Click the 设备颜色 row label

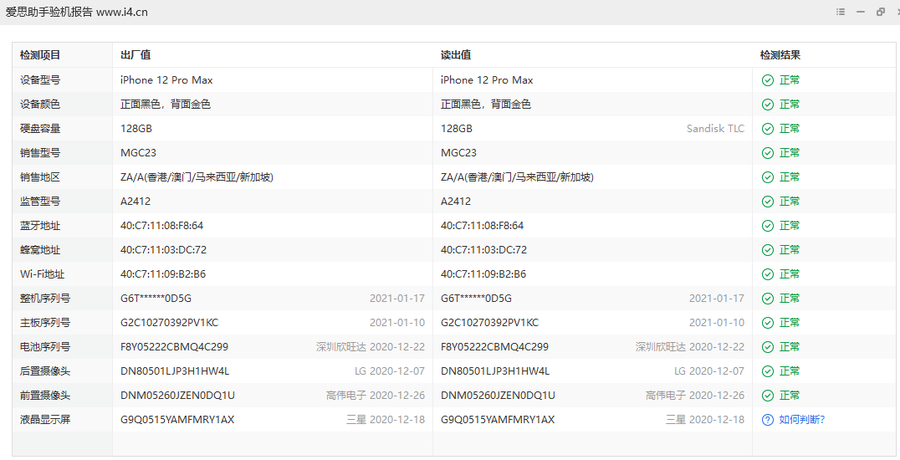pyautogui.click(x=40, y=105)
